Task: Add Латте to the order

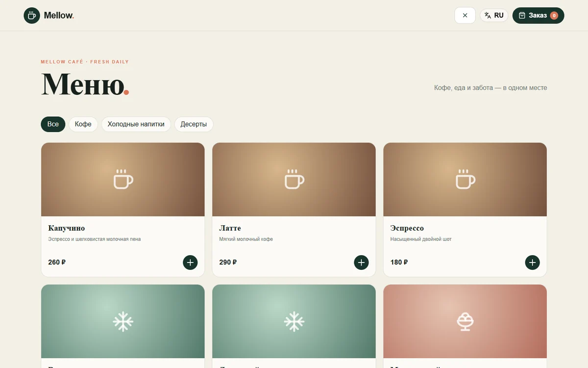Action: [361, 263]
